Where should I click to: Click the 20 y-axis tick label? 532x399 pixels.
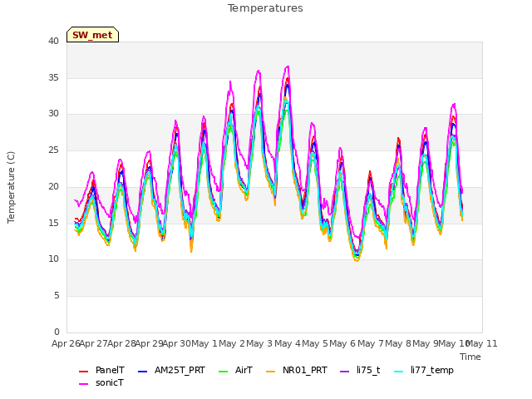pyautogui.click(x=53, y=186)
